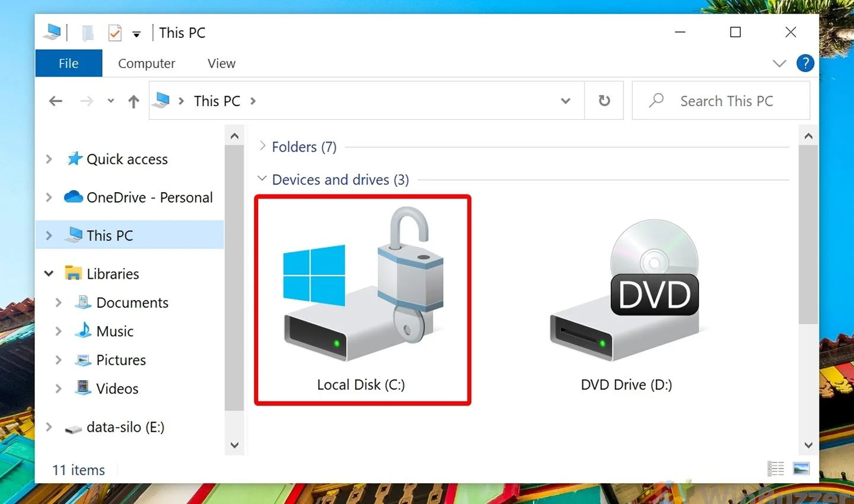854x504 pixels.
Task: Expand the This PC tree node
Action: click(x=49, y=235)
